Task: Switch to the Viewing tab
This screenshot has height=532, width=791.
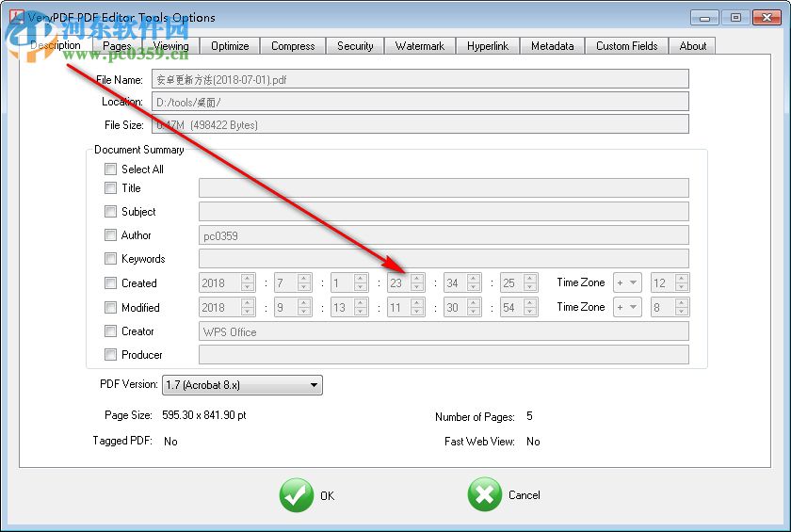Action: (x=171, y=46)
